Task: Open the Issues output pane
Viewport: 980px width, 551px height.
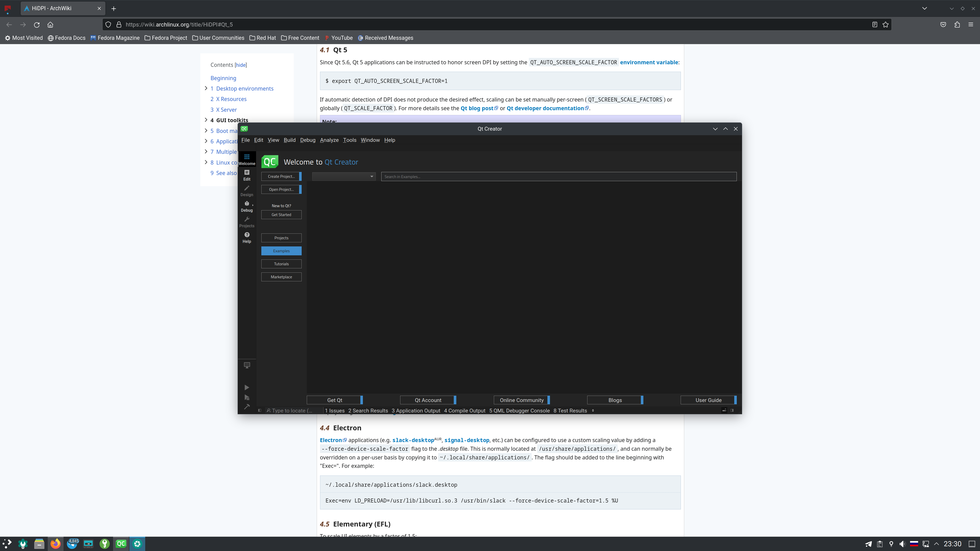Action: click(x=334, y=411)
